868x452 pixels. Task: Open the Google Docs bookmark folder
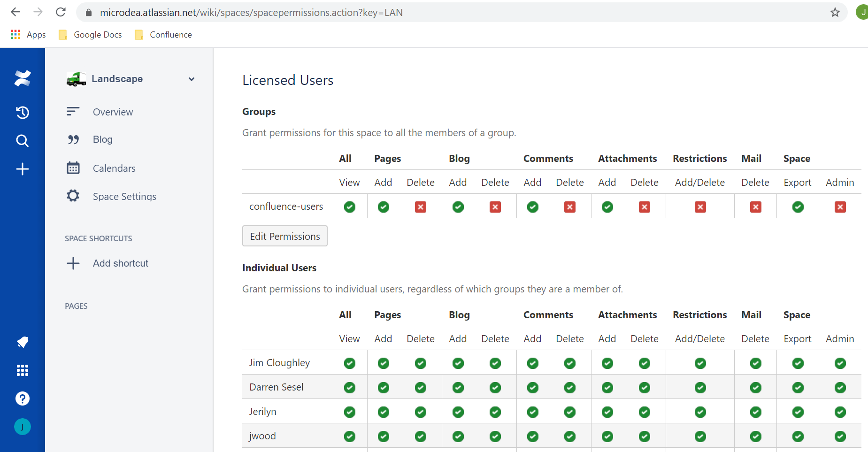(90, 35)
